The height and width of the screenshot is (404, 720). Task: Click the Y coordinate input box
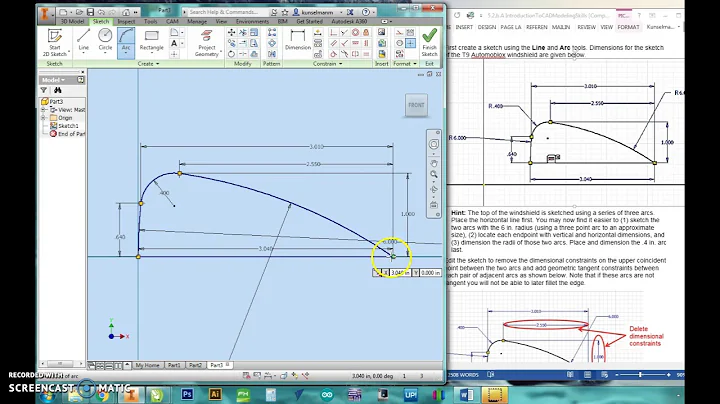(x=431, y=273)
